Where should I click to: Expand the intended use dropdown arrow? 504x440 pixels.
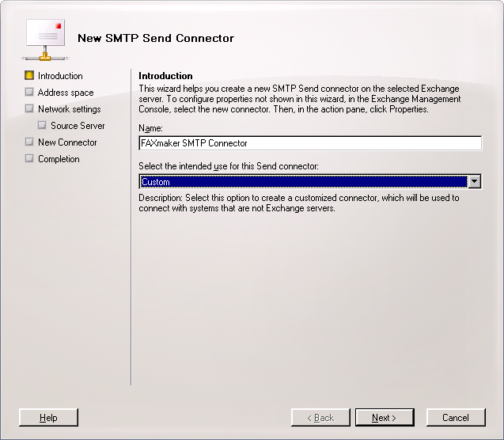pyautogui.click(x=474, y=182)
